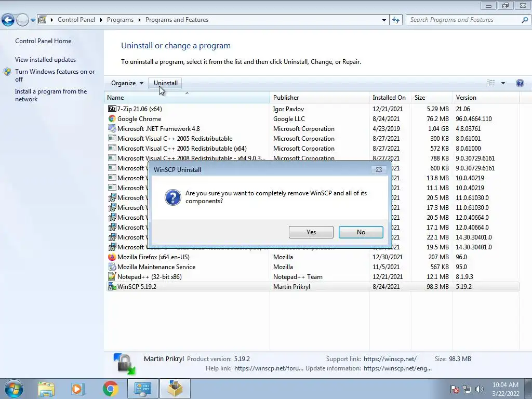Viewport: 532px width, 399px height.
Task: Click the question mark dialog icon
Action: click(x=172, y=197)
